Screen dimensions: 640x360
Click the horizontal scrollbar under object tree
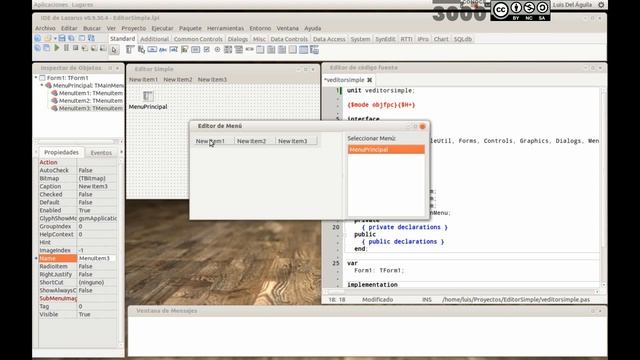coord(78,142)
